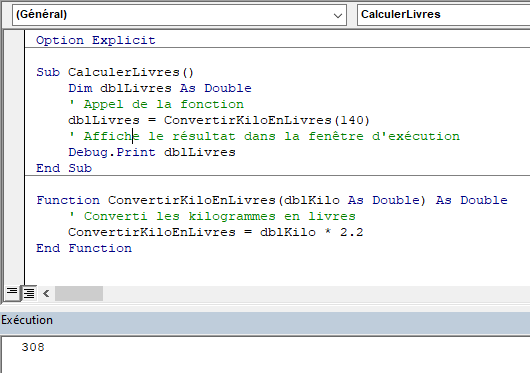Click the comment Converti les kilogrammes en livres
The image size is (530, 373).
(x=212, y=216)
